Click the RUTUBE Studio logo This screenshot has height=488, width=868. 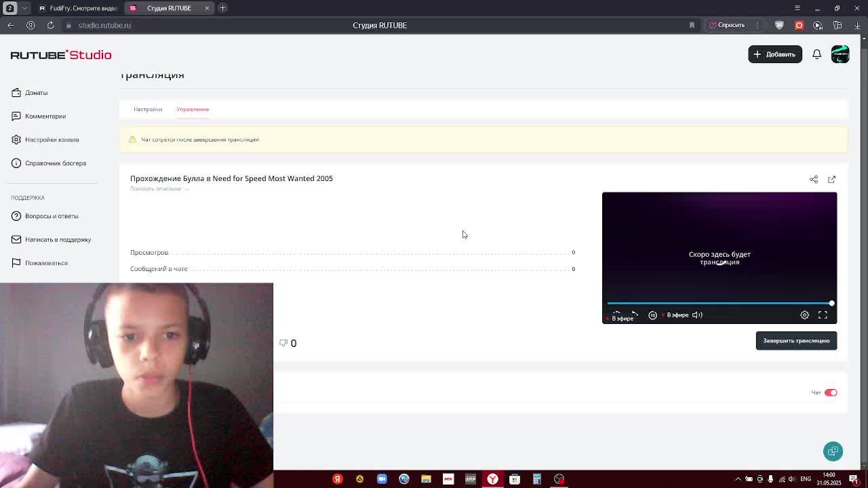tap(61, 55)
